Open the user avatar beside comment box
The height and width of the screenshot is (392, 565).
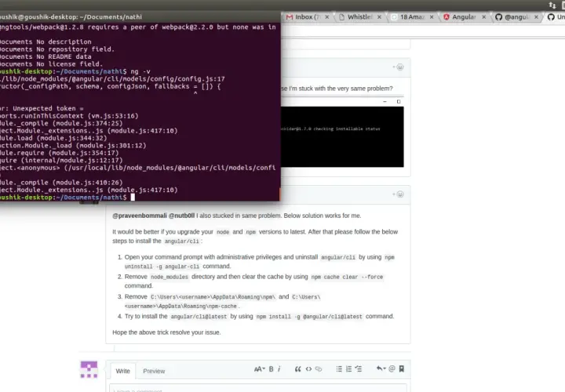point(89,370)
